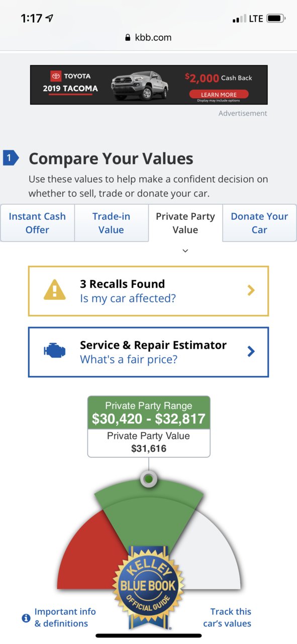297x644 pixels.
Task: Open Track this car's values link
Action: [x=227, y=617]
